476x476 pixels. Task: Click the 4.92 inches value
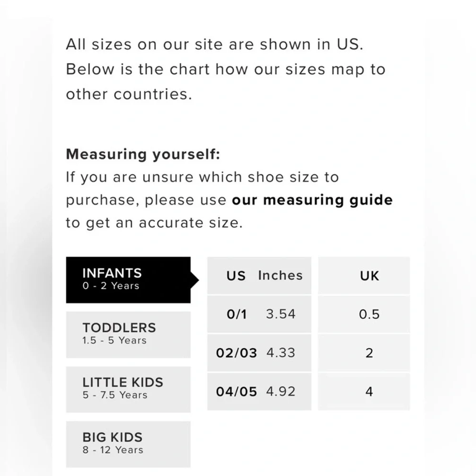pyautogui.click(x=280, y=392)
